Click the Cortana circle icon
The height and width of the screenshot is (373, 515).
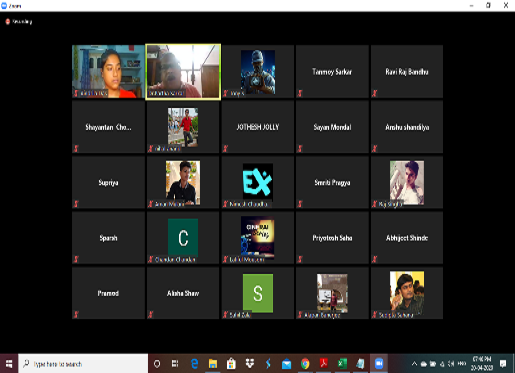click(x=157, y=364)
